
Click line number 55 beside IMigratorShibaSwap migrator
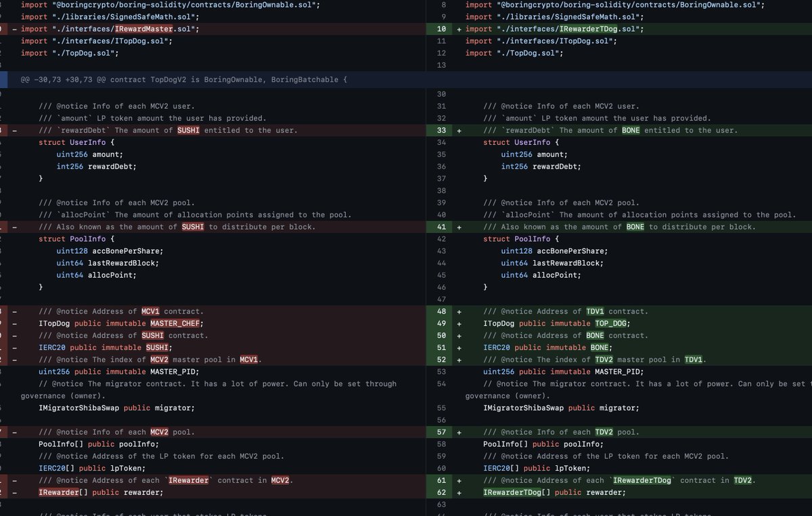pyautogui.click(x=441, y=408)
